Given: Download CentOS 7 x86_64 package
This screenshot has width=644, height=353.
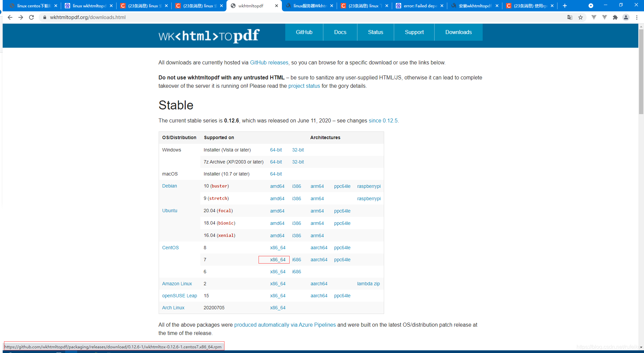Looking at the screenshot, I should (x=278, y=260).
